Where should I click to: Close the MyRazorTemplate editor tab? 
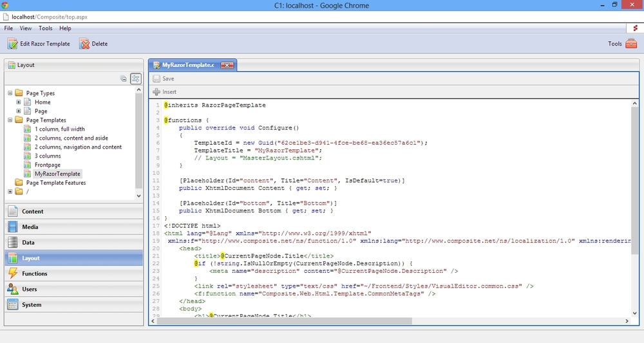coord(227,65)
